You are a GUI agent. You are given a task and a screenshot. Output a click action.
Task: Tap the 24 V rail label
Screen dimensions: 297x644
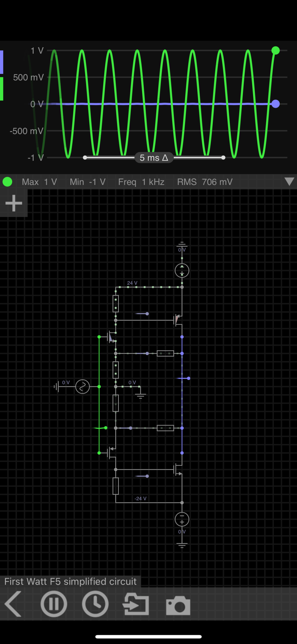[132, 283]
